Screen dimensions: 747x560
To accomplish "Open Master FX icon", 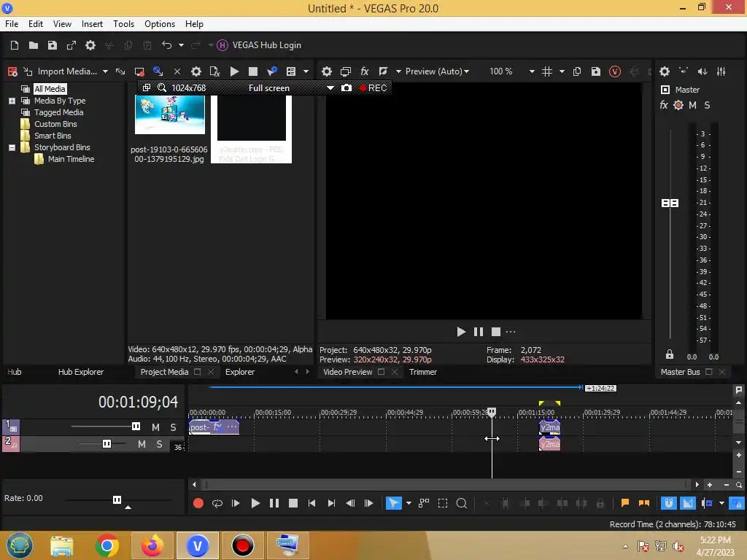I will (664, 105).
